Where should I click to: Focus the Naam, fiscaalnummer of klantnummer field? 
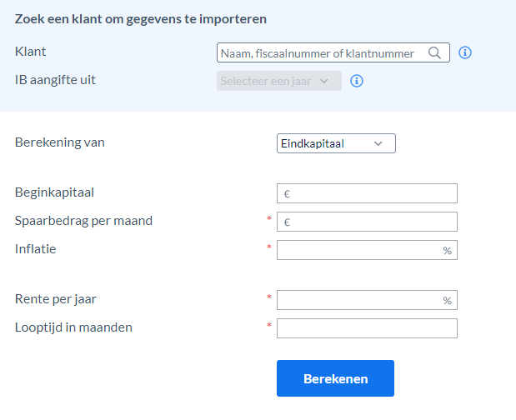[333, 52]
